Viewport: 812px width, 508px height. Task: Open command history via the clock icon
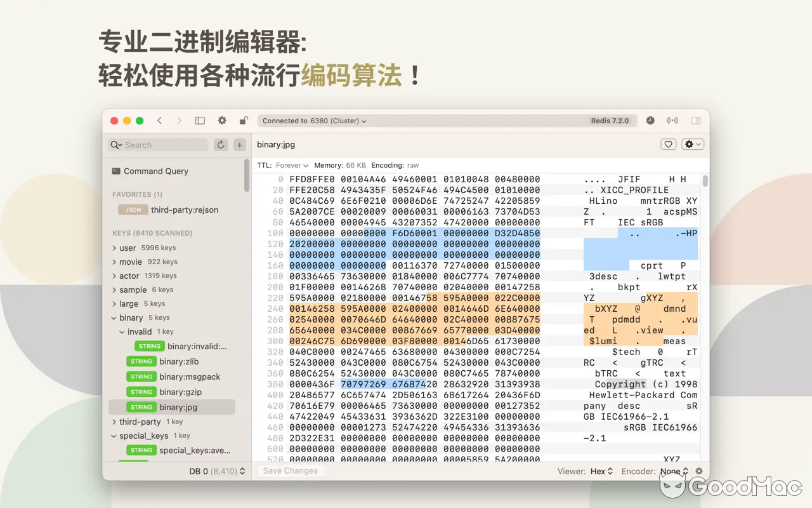650,120
